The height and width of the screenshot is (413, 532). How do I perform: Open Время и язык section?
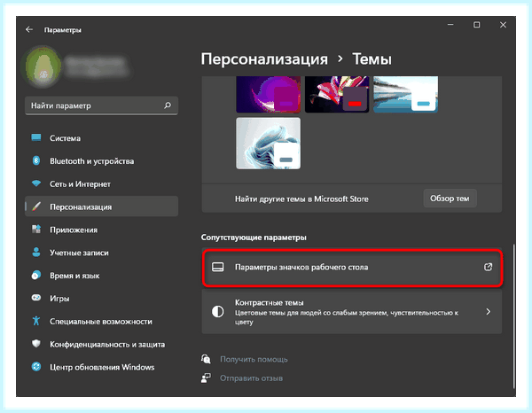coord(101,276)
